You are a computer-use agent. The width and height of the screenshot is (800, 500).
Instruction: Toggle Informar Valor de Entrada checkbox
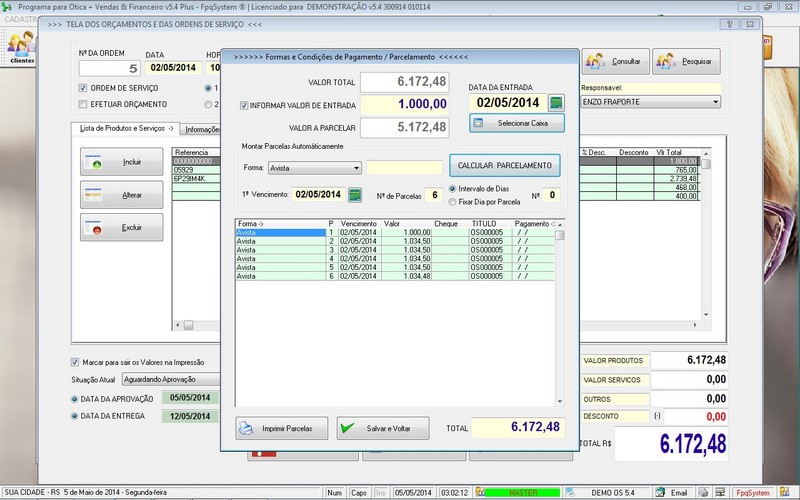coord(244,104)
